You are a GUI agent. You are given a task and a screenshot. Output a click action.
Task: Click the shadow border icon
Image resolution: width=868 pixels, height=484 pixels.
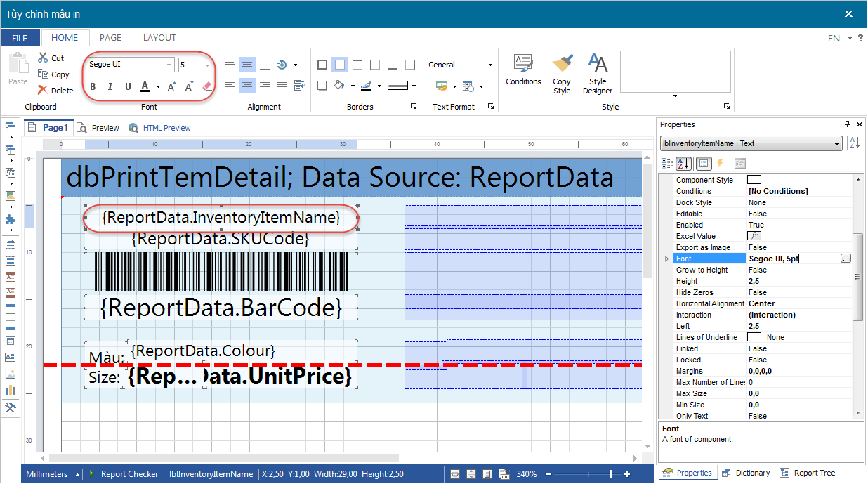click(x=322, y=86)
